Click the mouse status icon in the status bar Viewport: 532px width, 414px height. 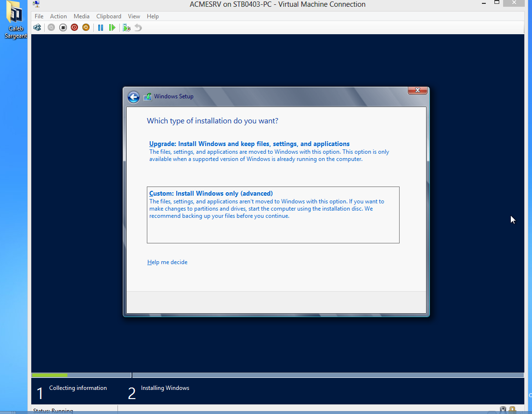pos(503,410)
